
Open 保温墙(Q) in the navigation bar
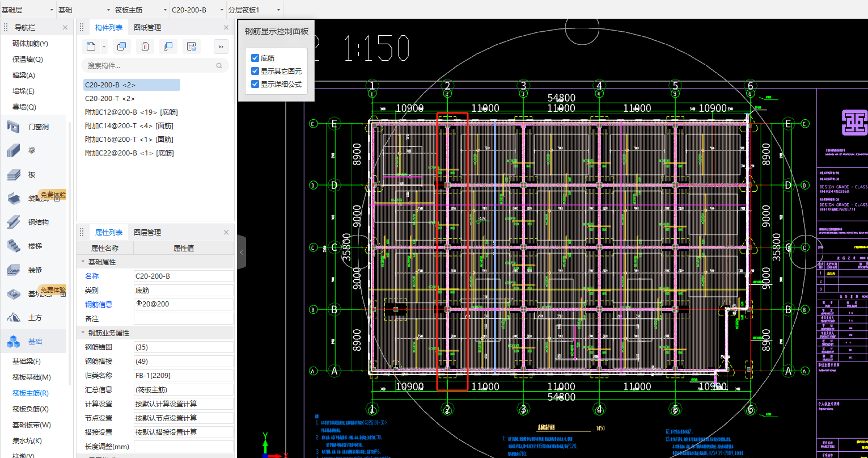28,59
